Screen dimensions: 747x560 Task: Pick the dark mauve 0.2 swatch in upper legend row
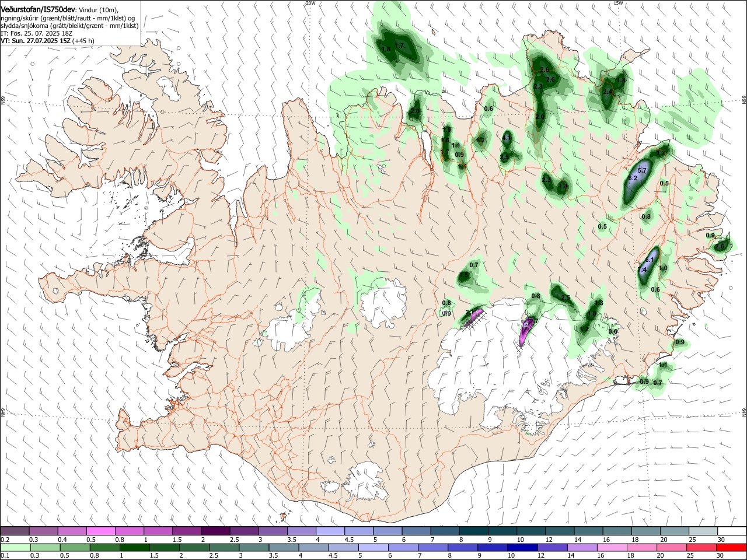click(x=15, y=531)
